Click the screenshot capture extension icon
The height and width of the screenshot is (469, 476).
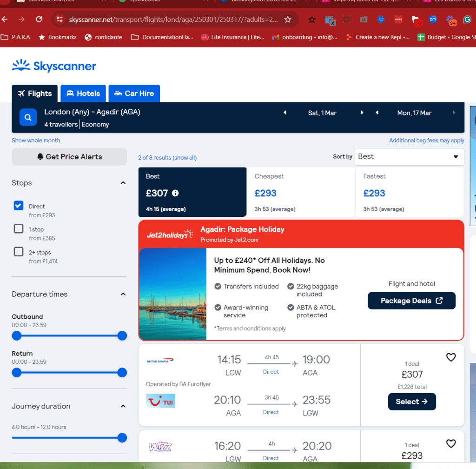tap(346, 20)
